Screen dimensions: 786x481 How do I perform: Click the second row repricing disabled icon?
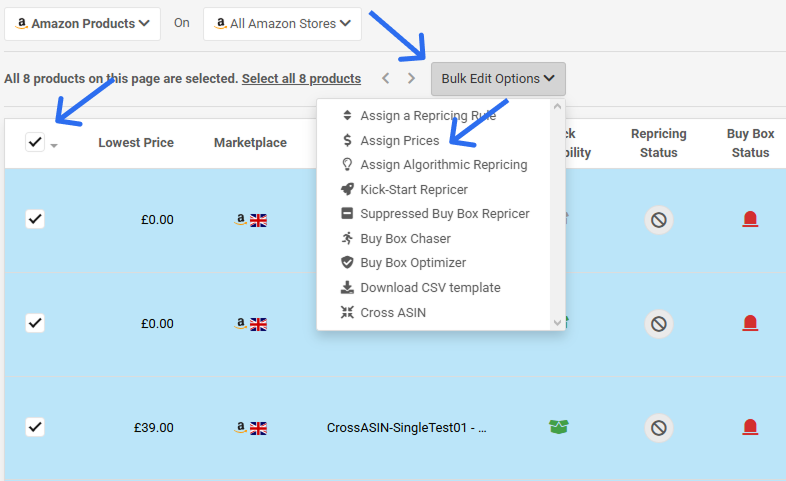pyautogui.click(x=659, y=324)
